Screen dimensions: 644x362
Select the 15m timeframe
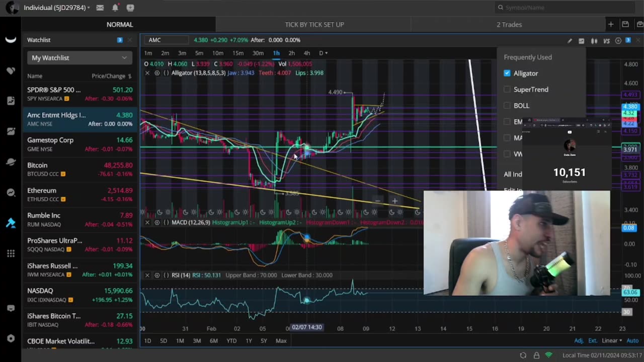(238, 53)
